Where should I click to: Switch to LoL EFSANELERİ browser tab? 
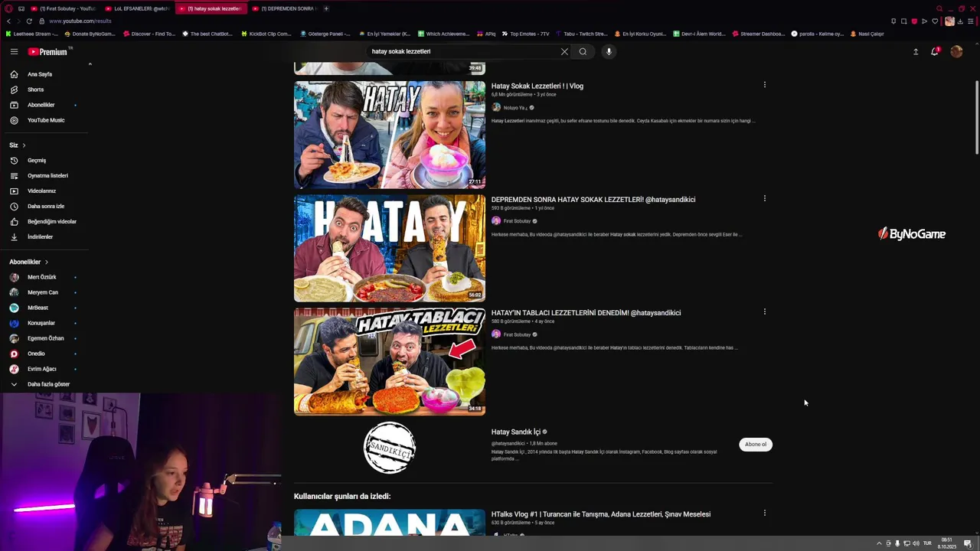click(138, 8)
